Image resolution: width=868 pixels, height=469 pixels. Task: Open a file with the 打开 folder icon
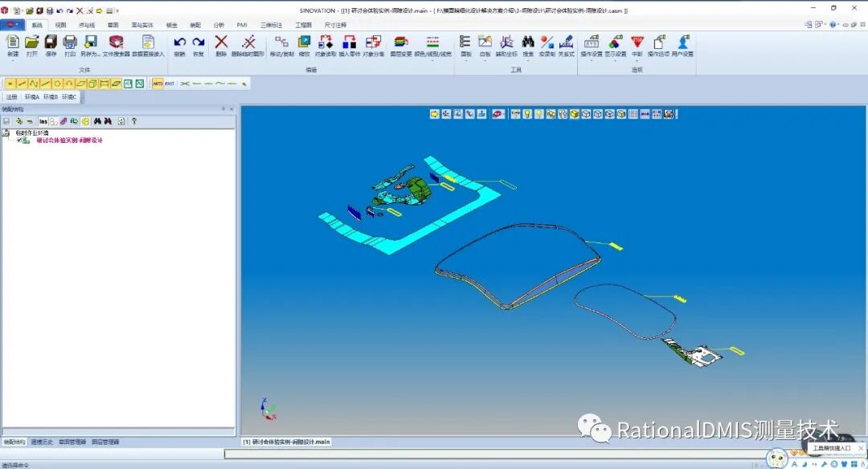click(31, 42)
